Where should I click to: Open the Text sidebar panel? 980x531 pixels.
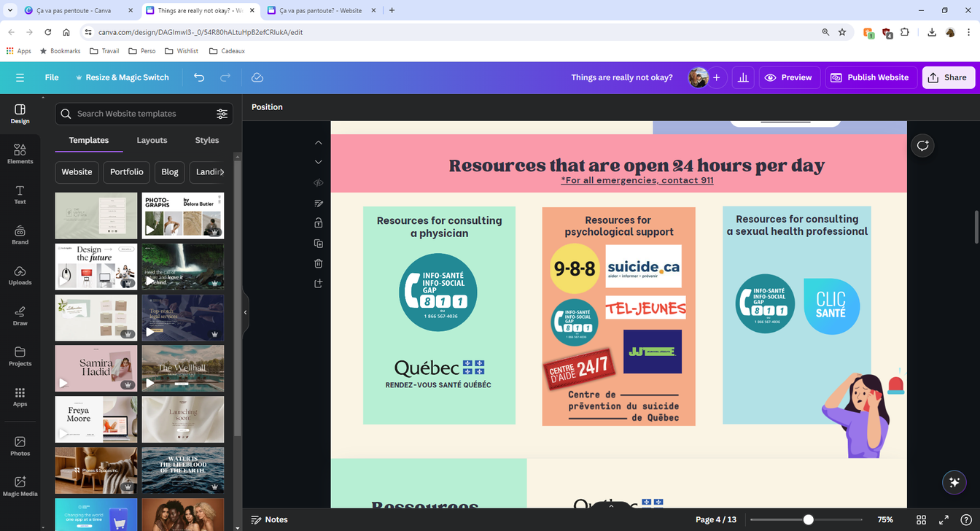click(20, 194)
